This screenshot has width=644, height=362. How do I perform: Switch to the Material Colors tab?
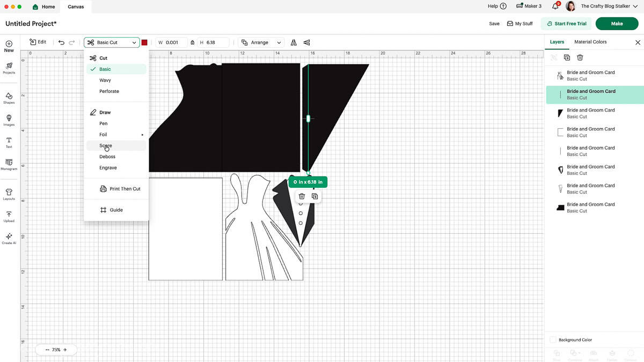point(590,42)
